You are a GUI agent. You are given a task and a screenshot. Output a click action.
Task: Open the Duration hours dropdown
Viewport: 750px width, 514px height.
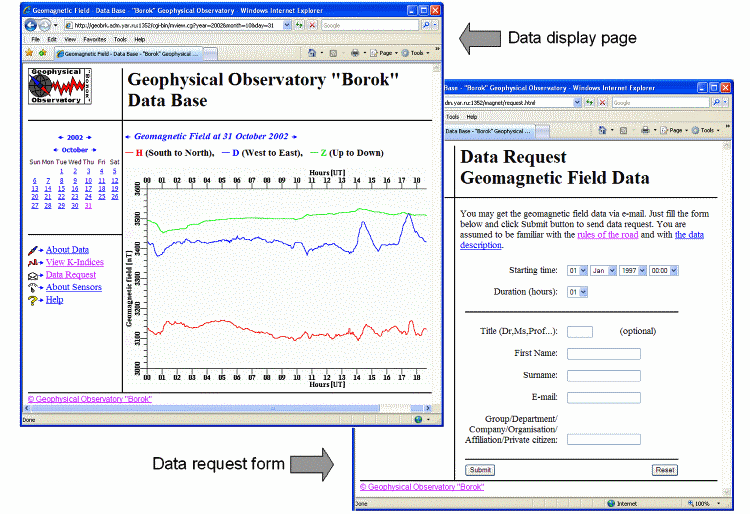[x=577, y=292]
